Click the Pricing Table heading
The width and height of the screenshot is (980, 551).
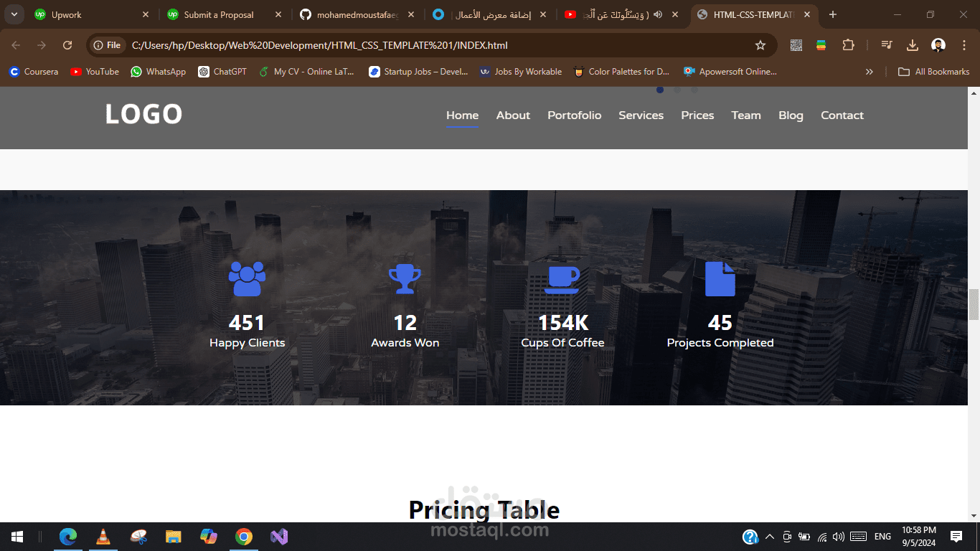[x=484, y=510]
